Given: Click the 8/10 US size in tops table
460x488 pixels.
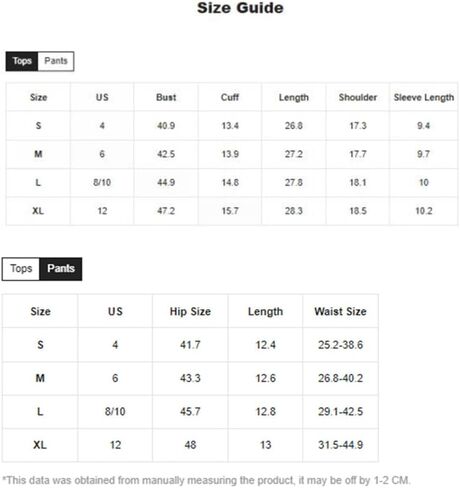Looking at the screenshot, I should pos(102,183).
